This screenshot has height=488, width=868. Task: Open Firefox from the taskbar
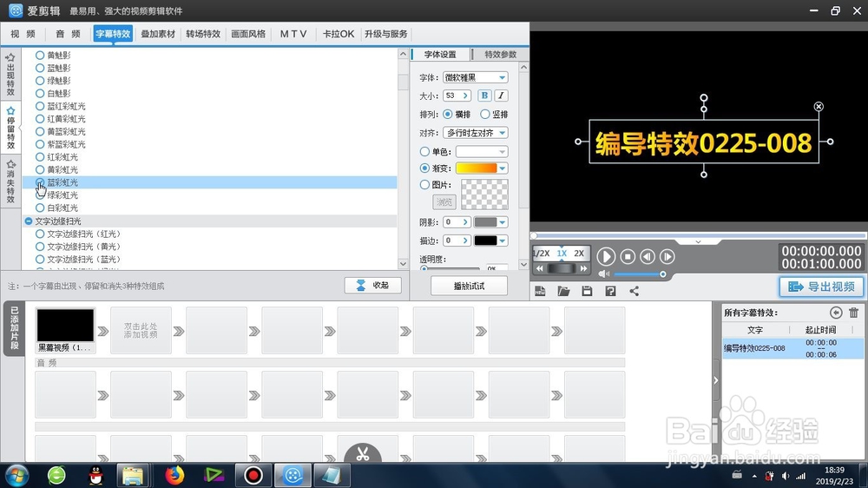click(174, 475)
